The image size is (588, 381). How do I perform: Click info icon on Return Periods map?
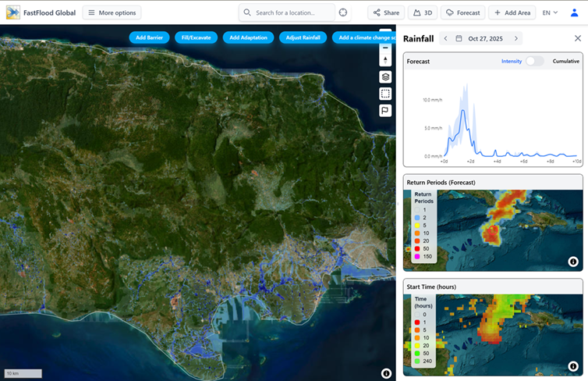tap(572, 262)
